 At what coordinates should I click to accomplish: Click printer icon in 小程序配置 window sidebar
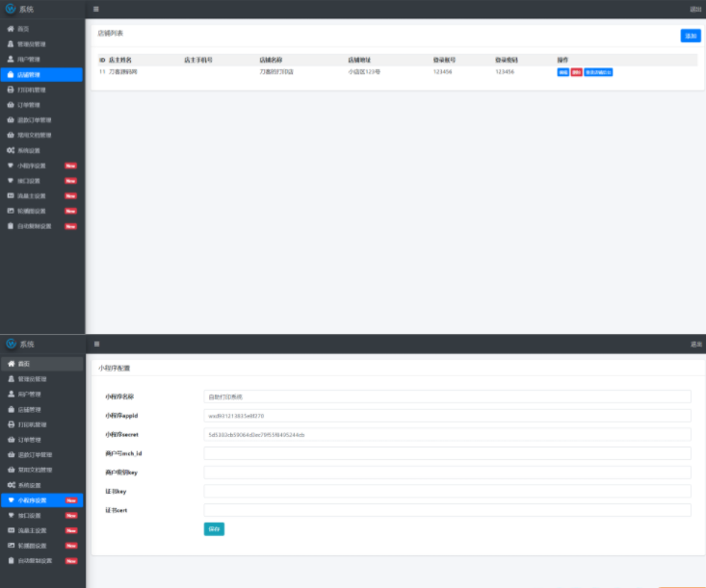(x=12, y=424)
